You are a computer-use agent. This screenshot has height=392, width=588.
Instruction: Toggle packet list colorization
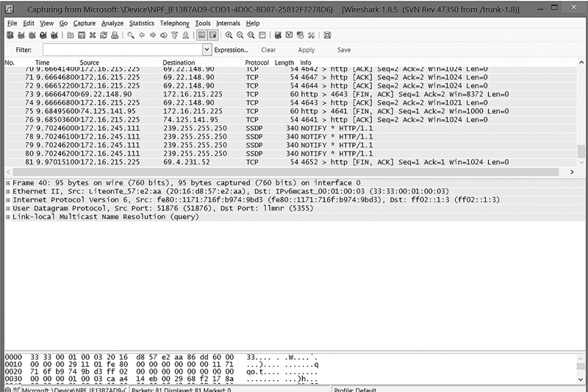click(201, 35)
